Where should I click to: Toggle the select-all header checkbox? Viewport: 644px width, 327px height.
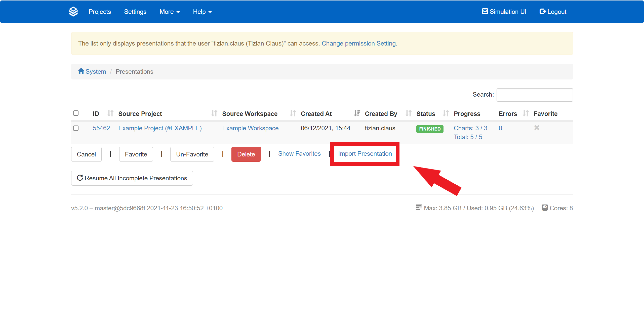76,113
